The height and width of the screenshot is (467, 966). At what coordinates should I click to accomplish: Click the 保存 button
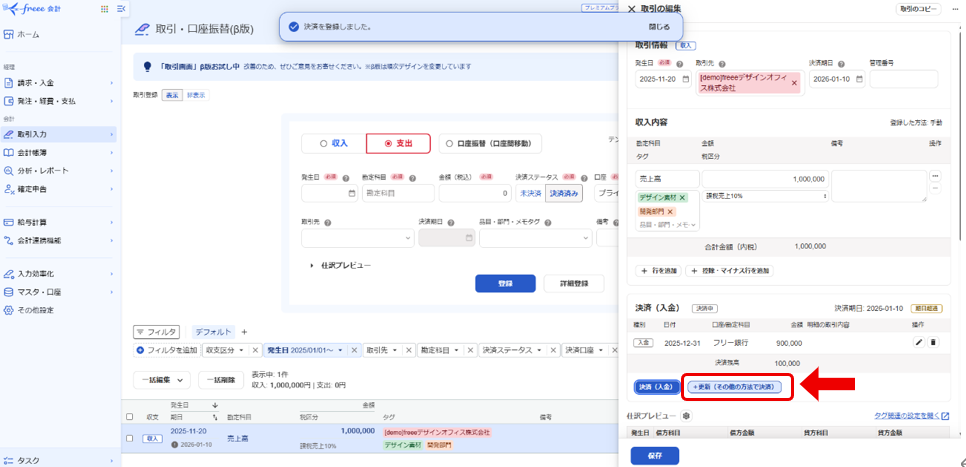point(654,456)
